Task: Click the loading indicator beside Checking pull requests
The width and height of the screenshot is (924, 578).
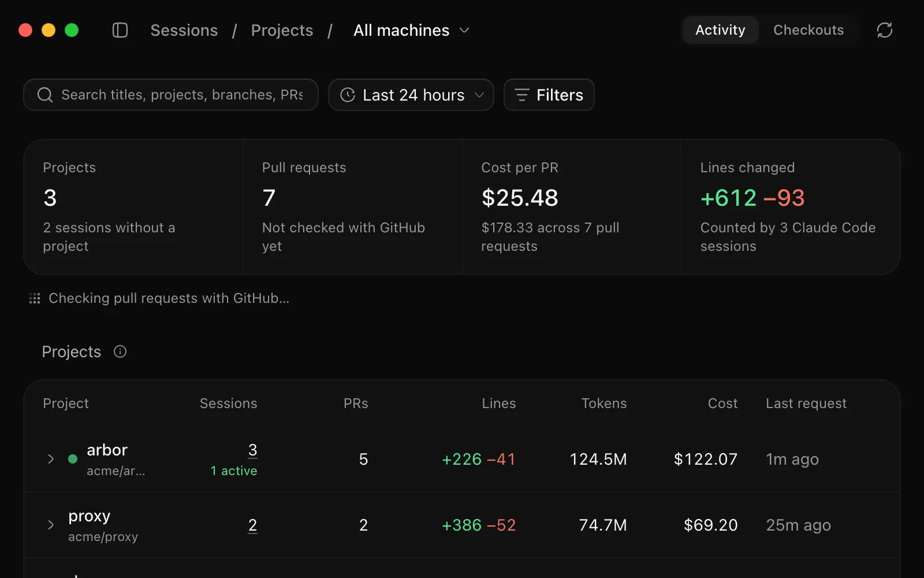Action: coord(35,298)
